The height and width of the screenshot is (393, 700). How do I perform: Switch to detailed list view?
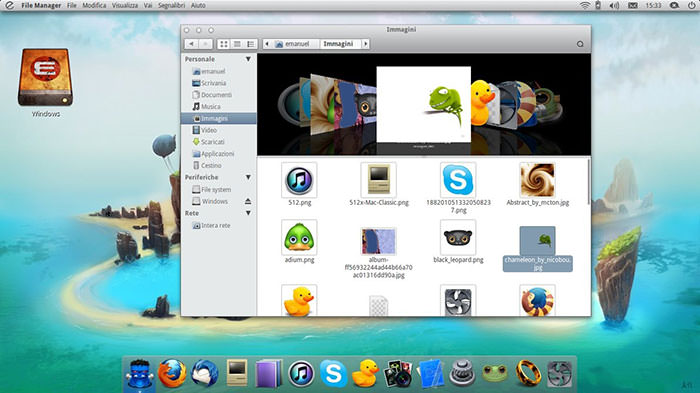pos(237,44)
